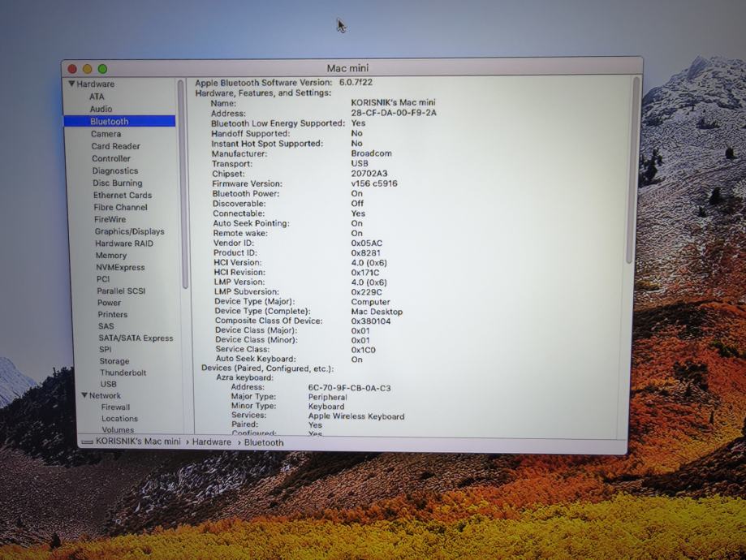
Task: Open the Disc Burning entry
Action: 118,183
